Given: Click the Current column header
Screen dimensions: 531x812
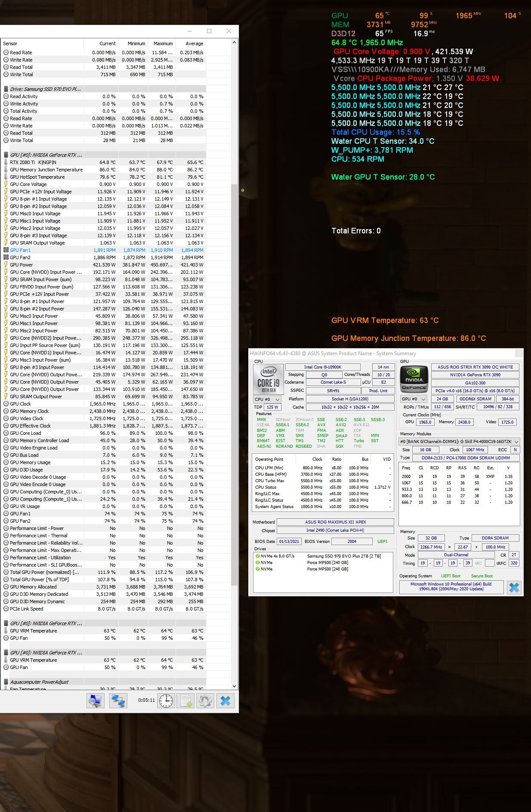Looking at the screenshot, I should (x=101, y=43).
